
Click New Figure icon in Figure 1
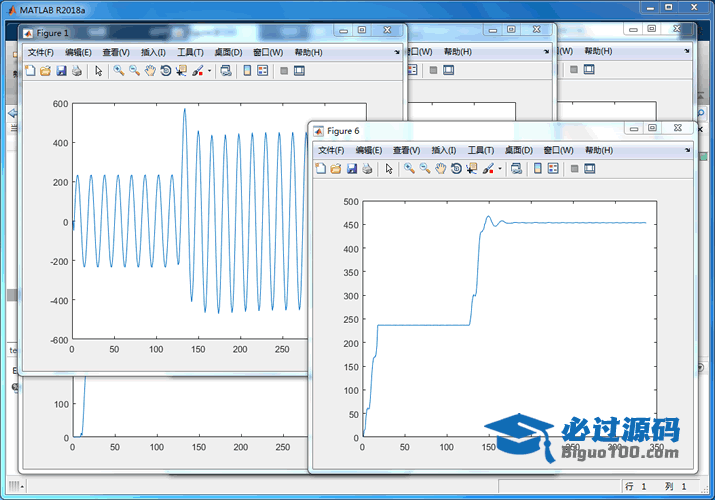tap(30, 71)
